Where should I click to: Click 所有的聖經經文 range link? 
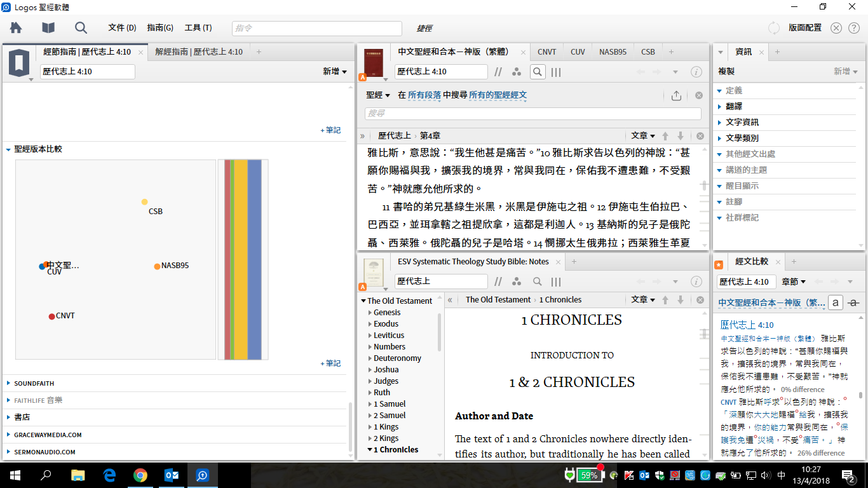click(498, 95)
